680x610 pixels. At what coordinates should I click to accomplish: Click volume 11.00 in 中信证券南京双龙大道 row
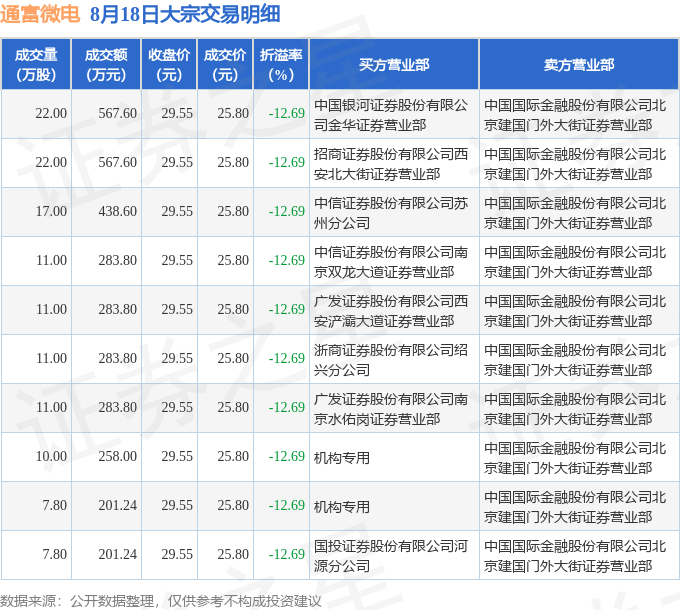tap(51, 260)
